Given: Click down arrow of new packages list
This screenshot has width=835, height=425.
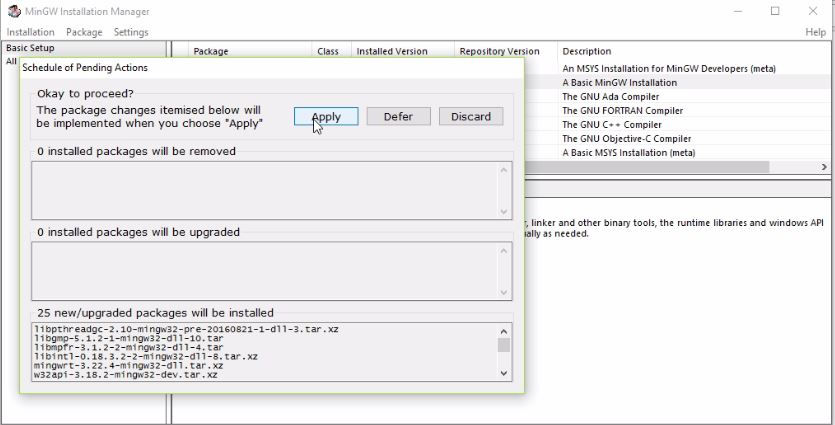Looking at the screenshot, I should point(504,373).
